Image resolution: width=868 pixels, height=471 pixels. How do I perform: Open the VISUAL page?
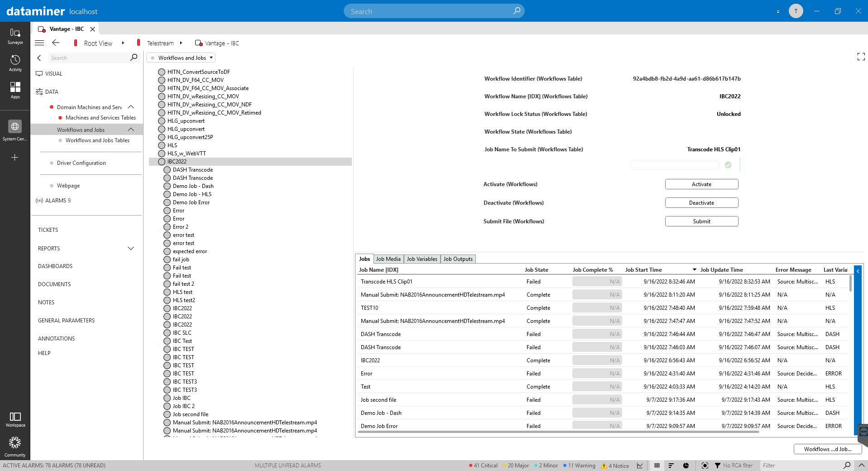point(53,74)
